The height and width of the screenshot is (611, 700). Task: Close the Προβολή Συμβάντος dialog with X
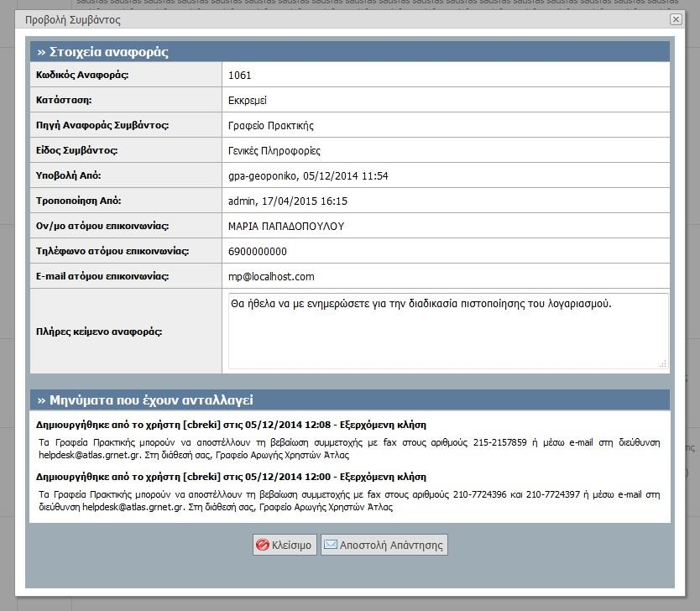pos(676,19)
